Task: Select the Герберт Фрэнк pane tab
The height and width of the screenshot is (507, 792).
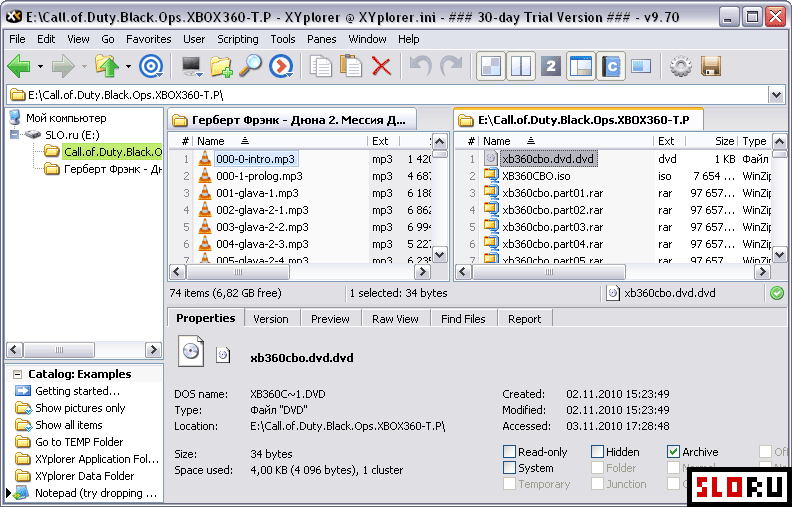Action: [291, 120]
